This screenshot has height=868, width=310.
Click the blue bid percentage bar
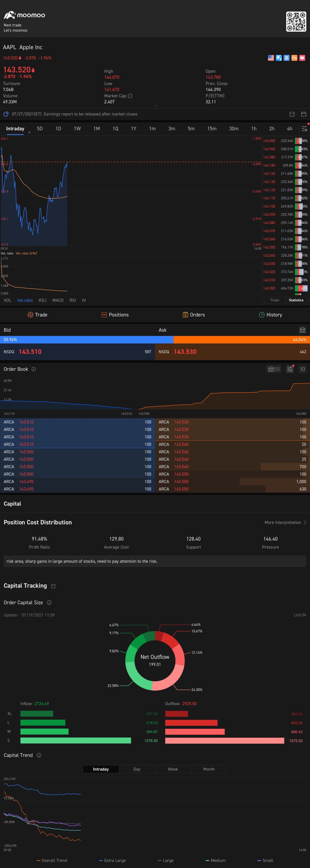click(x=87, y=340)
